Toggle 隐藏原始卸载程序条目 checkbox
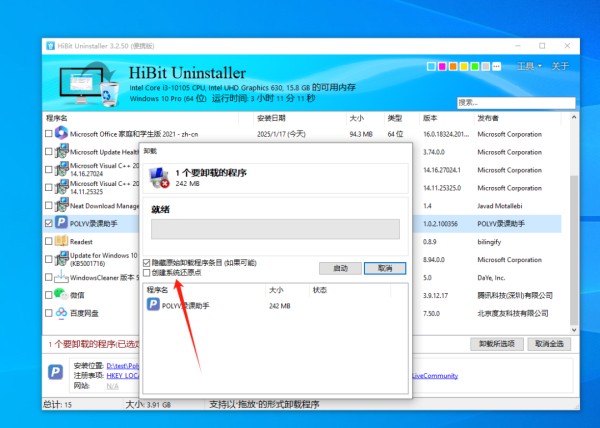This screenshot has width=600, height=428. (x=147, y=263)
